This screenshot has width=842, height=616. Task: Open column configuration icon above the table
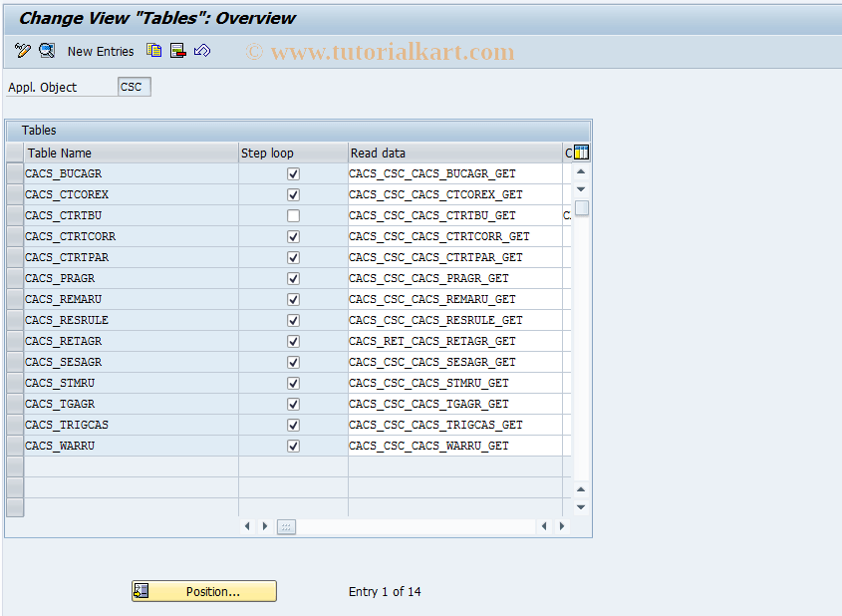[x=580, y=152]
